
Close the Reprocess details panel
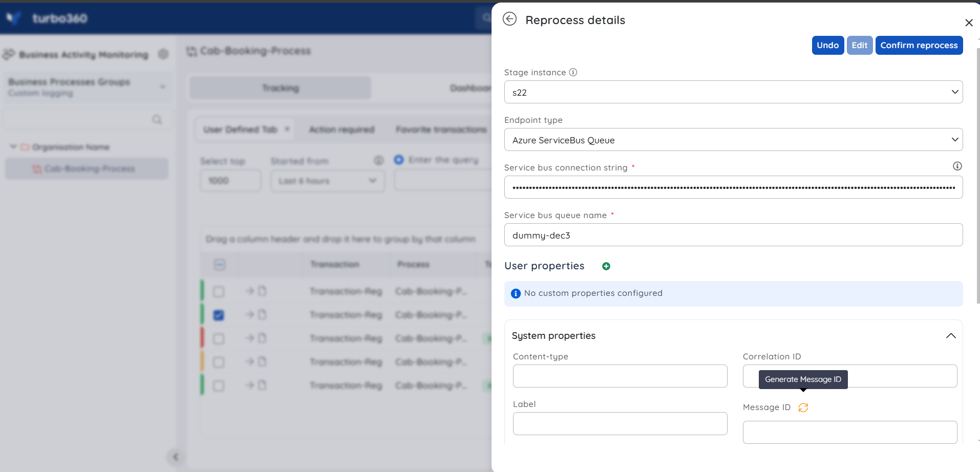(x=969, y=23)
